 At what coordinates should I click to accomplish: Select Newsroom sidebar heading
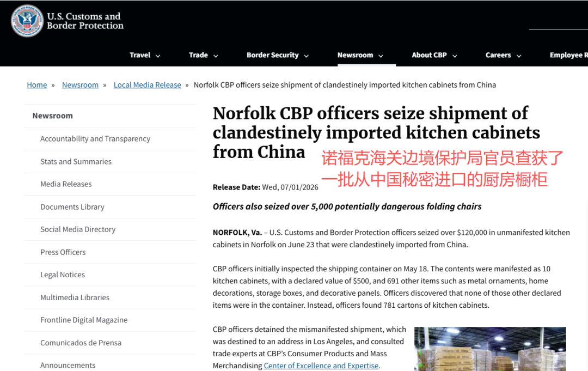point(52,115)
